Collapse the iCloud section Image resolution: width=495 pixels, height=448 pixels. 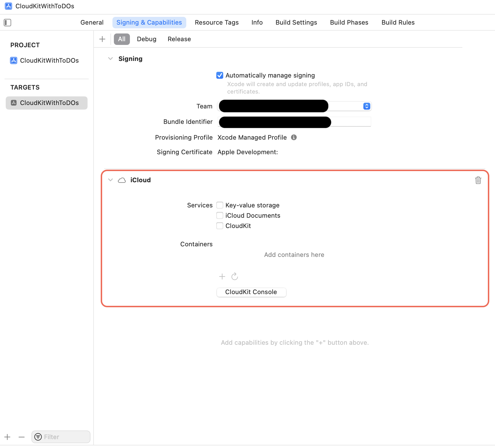click(x=110, y=180)
